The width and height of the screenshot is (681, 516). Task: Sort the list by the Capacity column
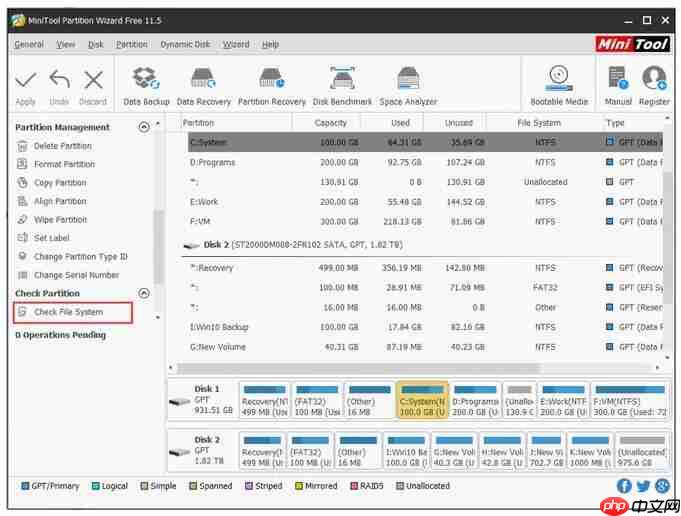click(331, 123)
